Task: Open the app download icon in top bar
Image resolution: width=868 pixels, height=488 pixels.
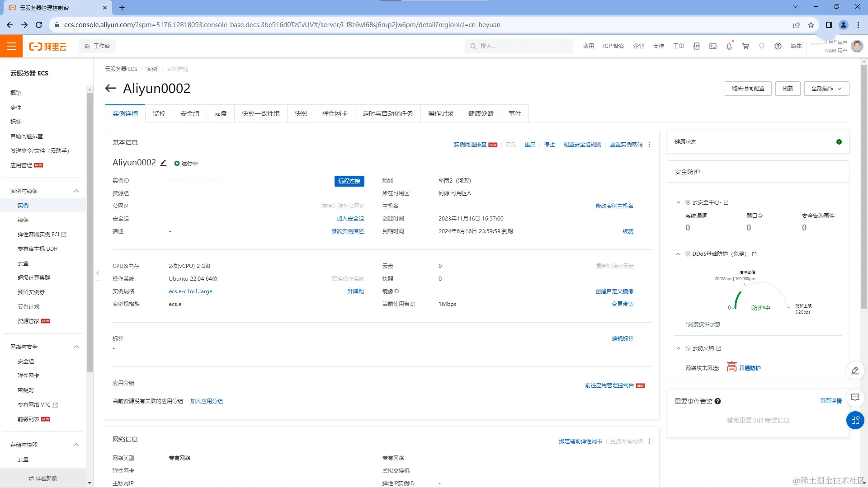Action: point(697,46)
